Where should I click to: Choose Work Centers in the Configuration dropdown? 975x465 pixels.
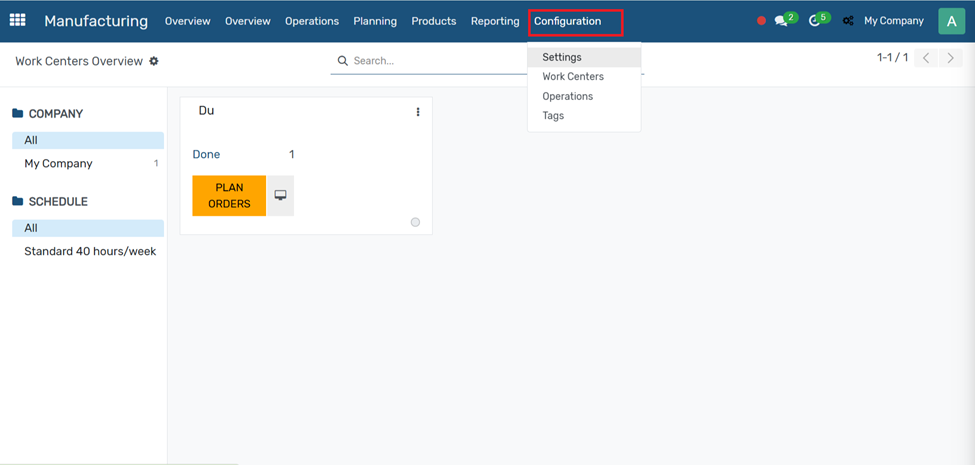pos(573,77)
